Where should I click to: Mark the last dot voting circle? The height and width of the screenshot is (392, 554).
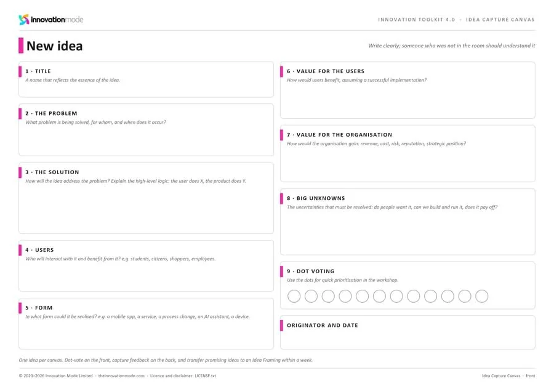coord(481,296)
